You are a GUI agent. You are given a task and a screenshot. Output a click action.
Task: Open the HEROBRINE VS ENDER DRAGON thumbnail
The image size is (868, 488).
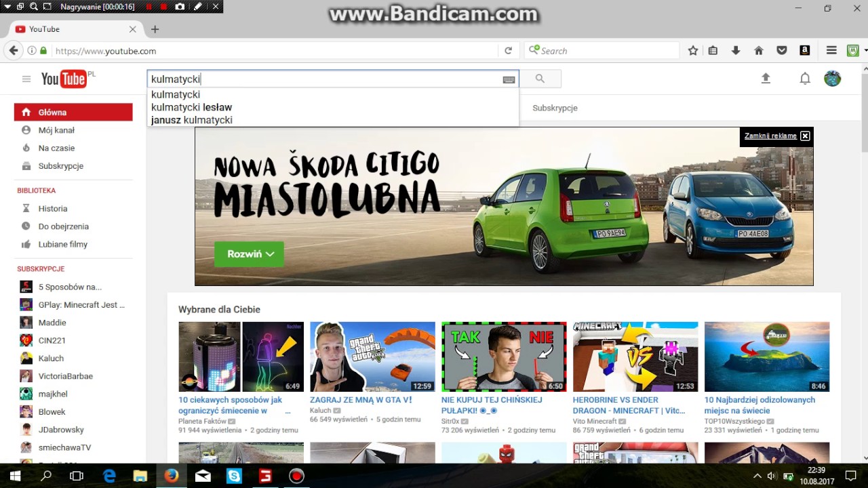point(635,357)
